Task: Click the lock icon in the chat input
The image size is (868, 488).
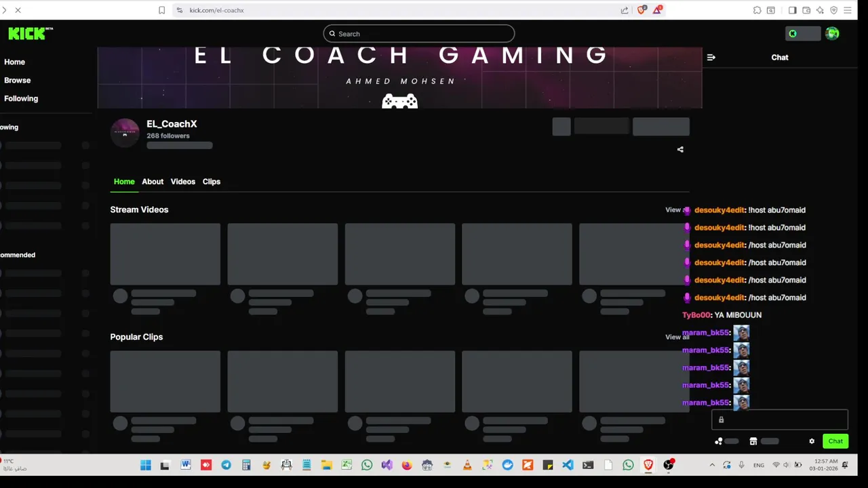Action: pyautogui.click(x=721, y=420)
